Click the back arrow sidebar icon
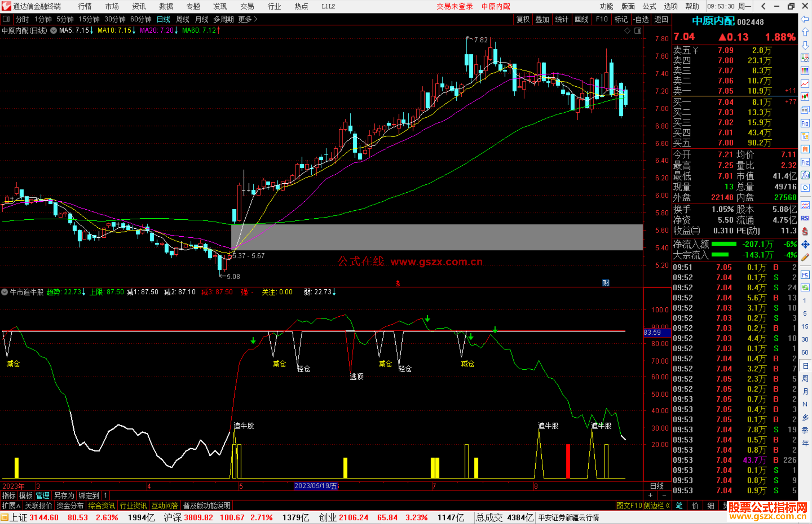 point(805,19)
